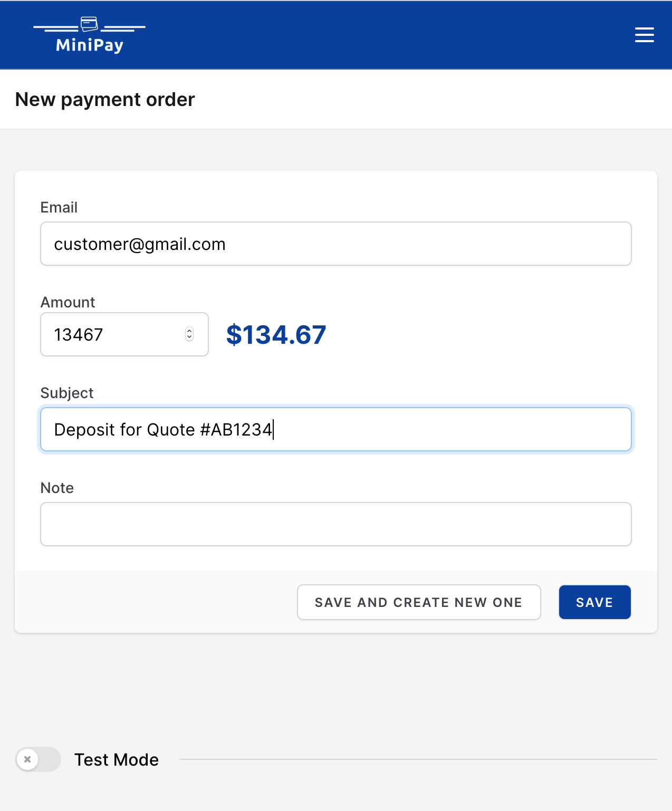Click the Subject field label

pyautogui.click(x=67, y=393)
